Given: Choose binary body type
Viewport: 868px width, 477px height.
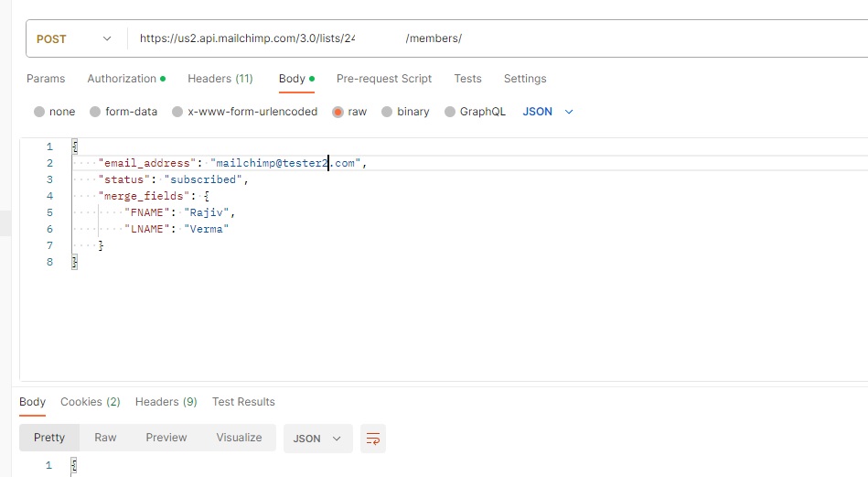Looking at the screenshot, I should (x=387, y=112).
